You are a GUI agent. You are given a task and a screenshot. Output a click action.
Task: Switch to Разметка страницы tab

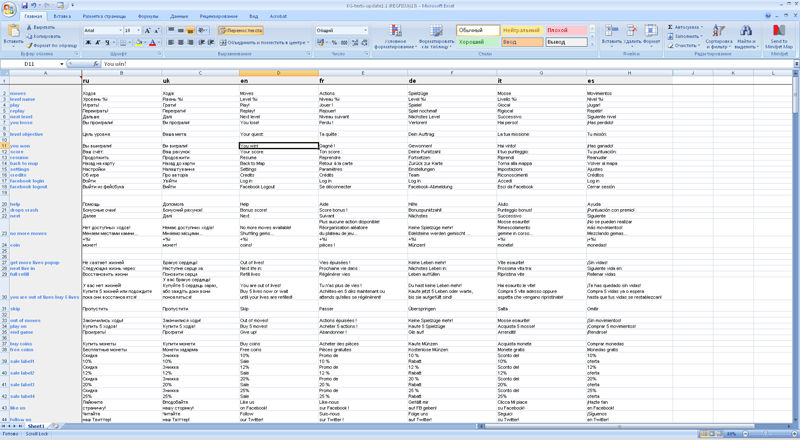[x=104, y=16]
